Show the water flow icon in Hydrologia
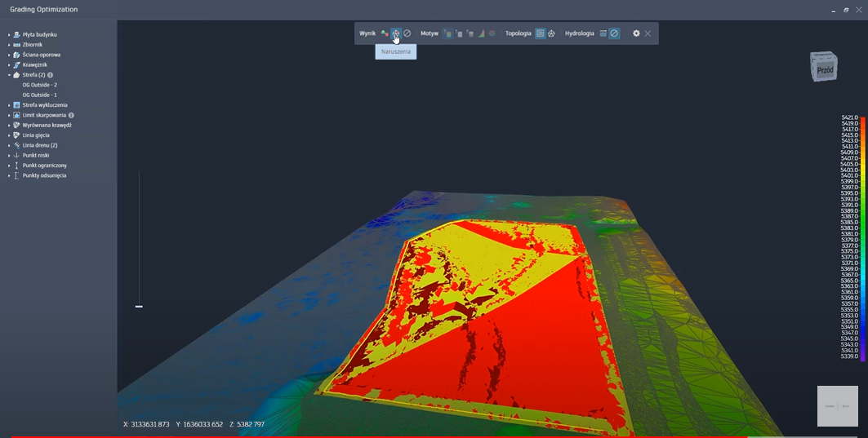This screenshot has width=868, height=438. click(x=603, y=33)
